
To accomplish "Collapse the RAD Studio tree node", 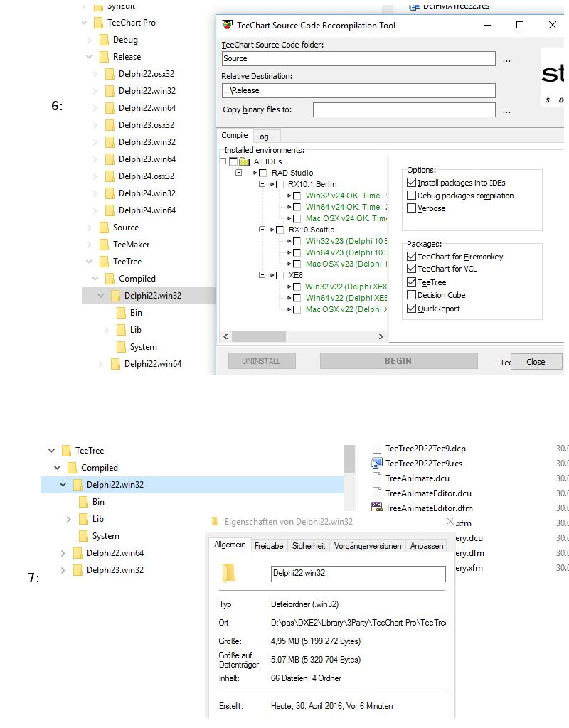I will (239, 173).
